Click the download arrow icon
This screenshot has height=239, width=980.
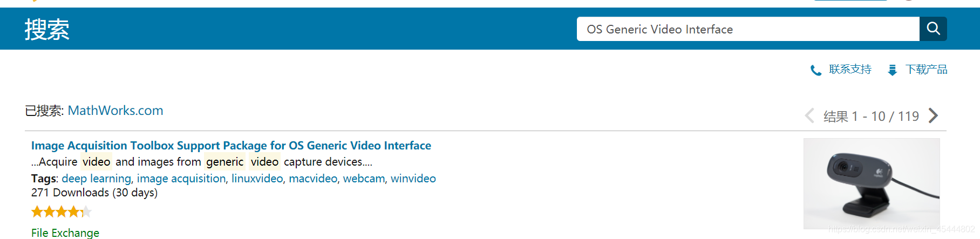893,70
